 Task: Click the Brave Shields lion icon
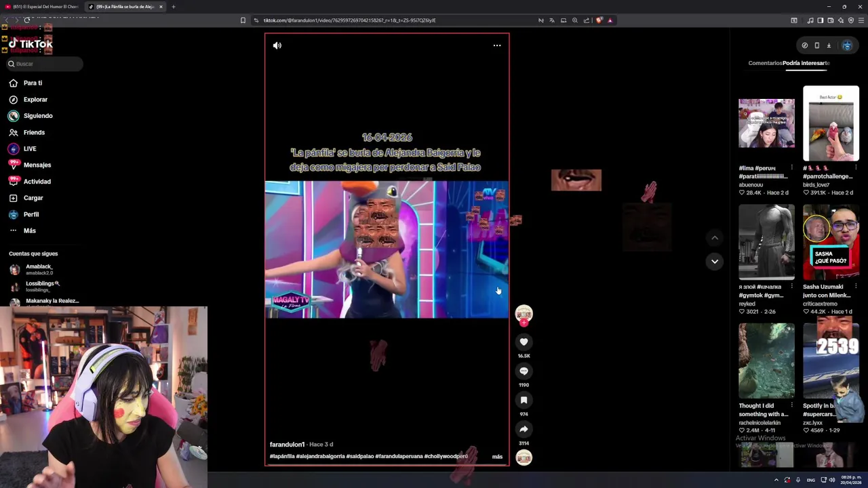coord(599,20)
